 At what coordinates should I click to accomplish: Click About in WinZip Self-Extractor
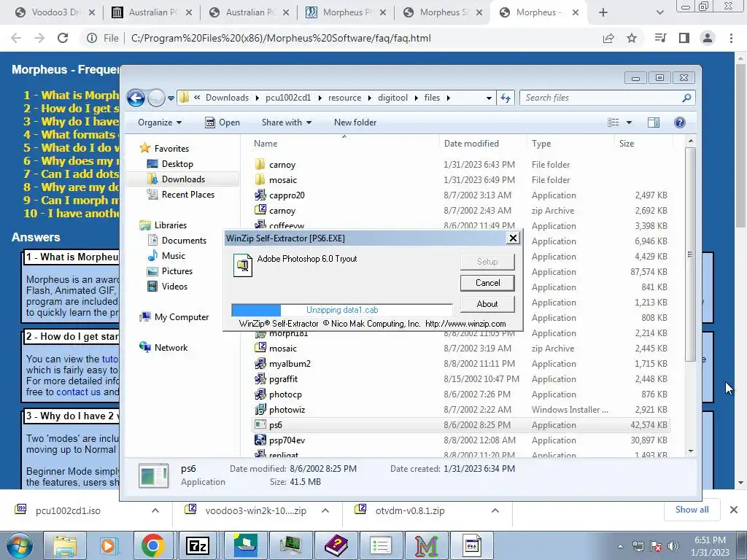pyautogui.click(x=487, y=304)
